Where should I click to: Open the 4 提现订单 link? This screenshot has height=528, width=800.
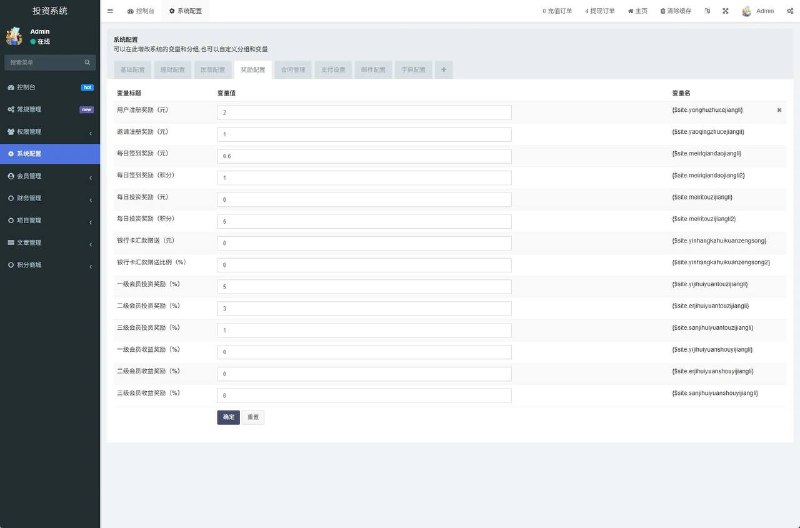600,11
